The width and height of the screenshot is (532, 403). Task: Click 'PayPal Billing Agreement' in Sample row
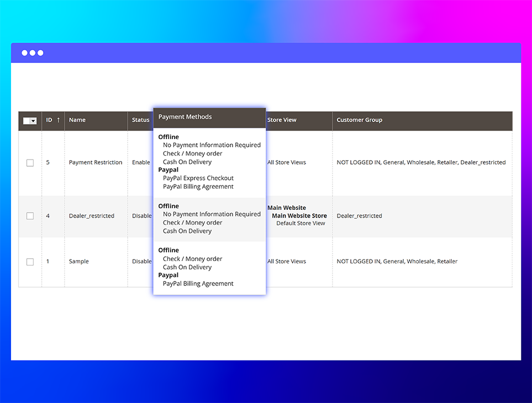click(x=198, y=284)
